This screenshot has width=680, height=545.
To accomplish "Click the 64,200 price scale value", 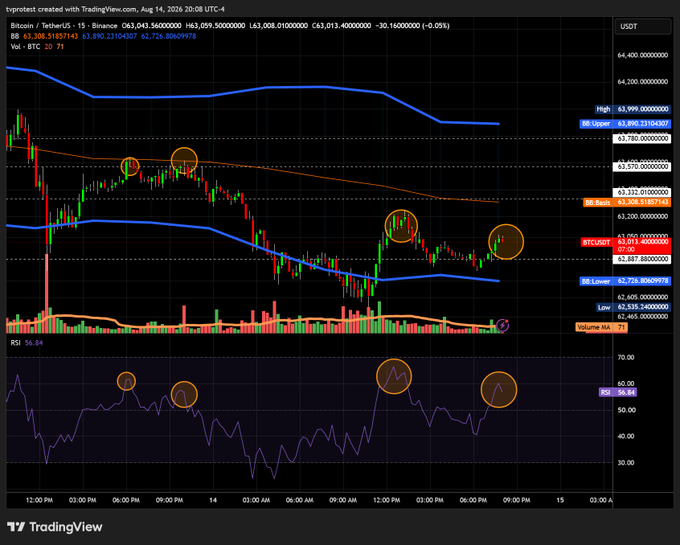I will [x=643, y=82].
